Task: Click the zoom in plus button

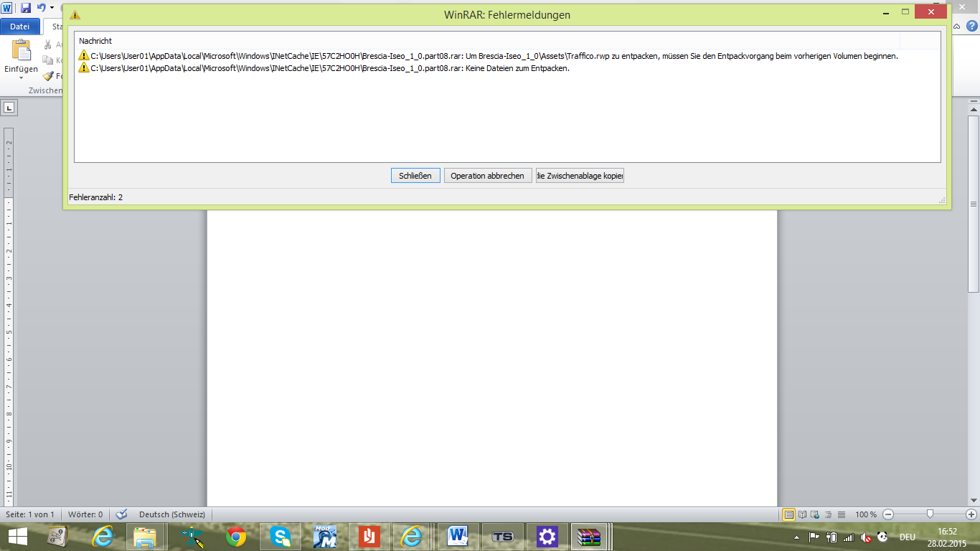Action: click(971, 514)
